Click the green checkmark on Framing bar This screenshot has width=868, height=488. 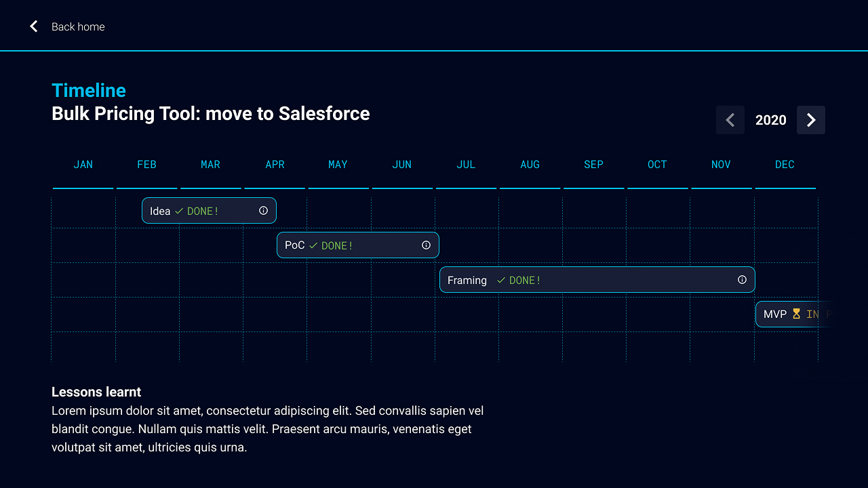(x=501, y=281)
